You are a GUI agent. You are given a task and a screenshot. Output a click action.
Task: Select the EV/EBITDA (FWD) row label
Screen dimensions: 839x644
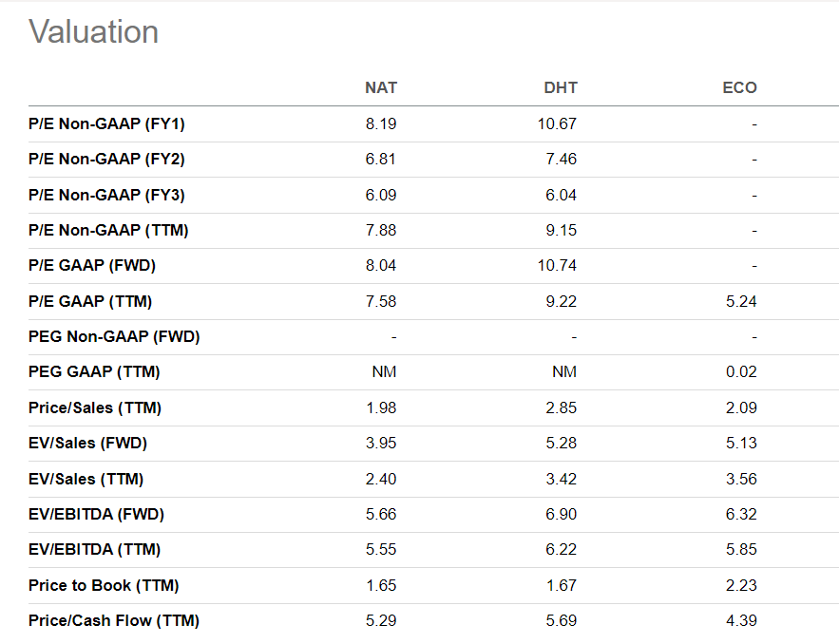pyautogui.click(x=96, y=515)
